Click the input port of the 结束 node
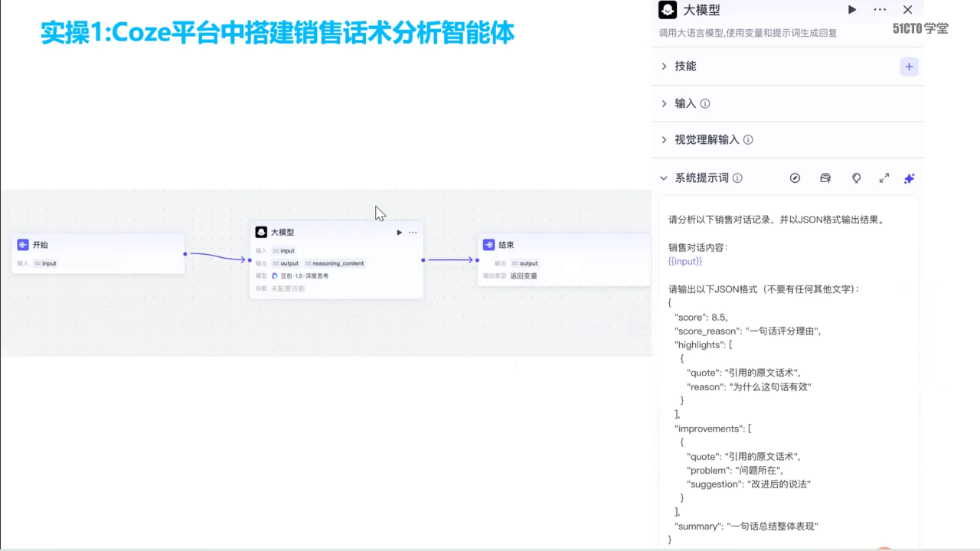 [477, 260]
